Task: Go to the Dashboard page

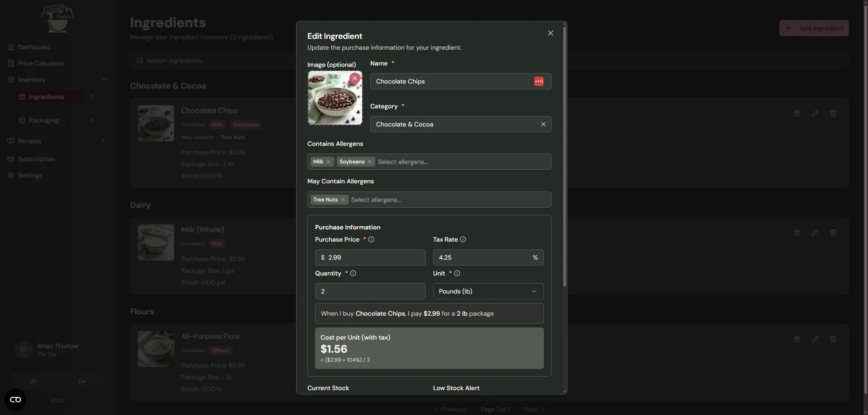Action: (33, 47)
